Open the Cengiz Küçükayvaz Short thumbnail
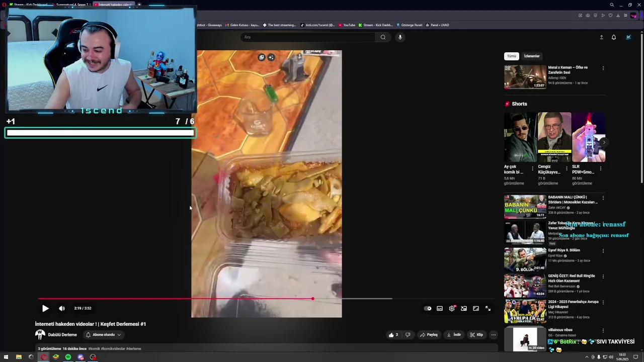Screen dimensions: 644x362 pos(554,137)
